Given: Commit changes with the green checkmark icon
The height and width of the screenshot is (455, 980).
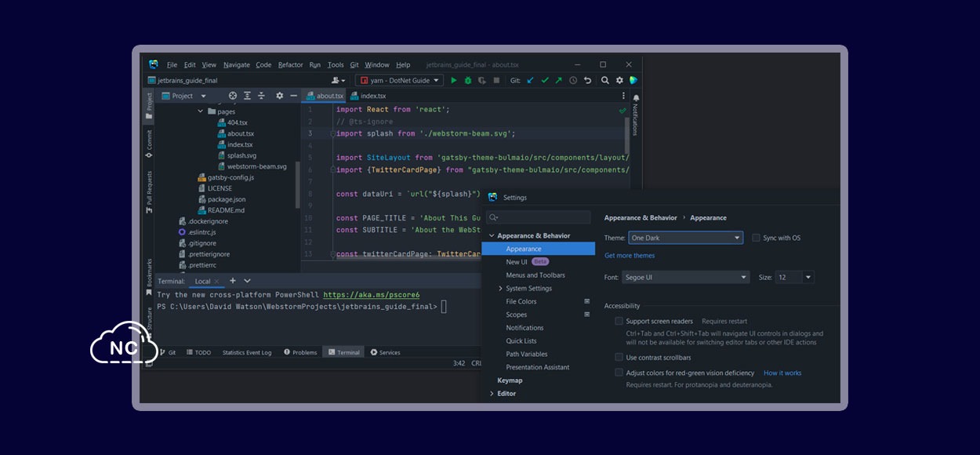Looking at the screenshot, I should 544,80.
